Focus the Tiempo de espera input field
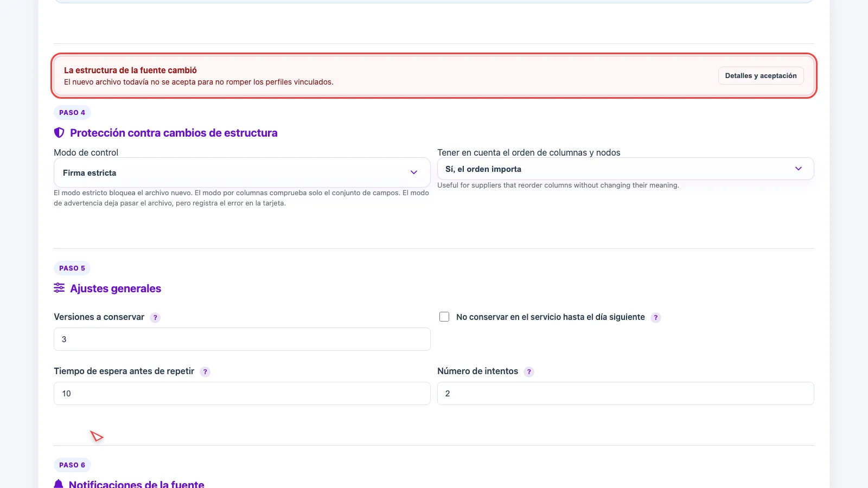The height and width of the screenshot is (488, 868). tap(242, 393)
